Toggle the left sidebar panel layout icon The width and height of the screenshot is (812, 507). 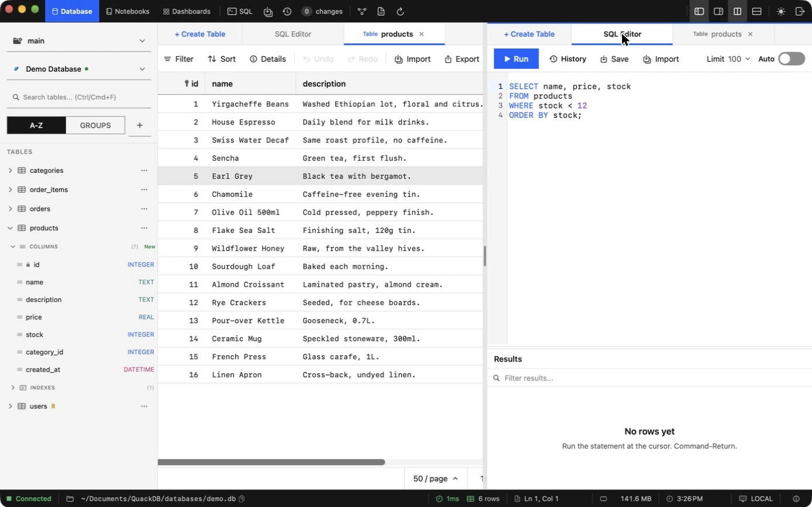pos(699,11)
